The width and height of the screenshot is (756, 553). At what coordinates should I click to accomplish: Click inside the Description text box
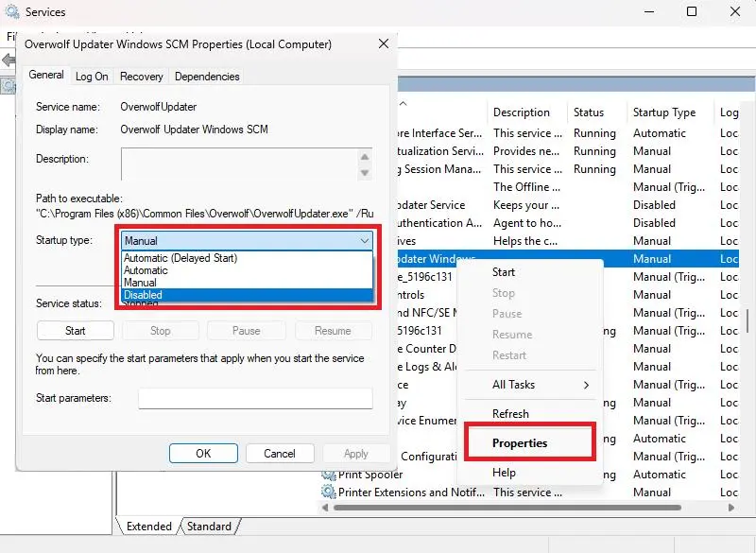click(239, 164)
